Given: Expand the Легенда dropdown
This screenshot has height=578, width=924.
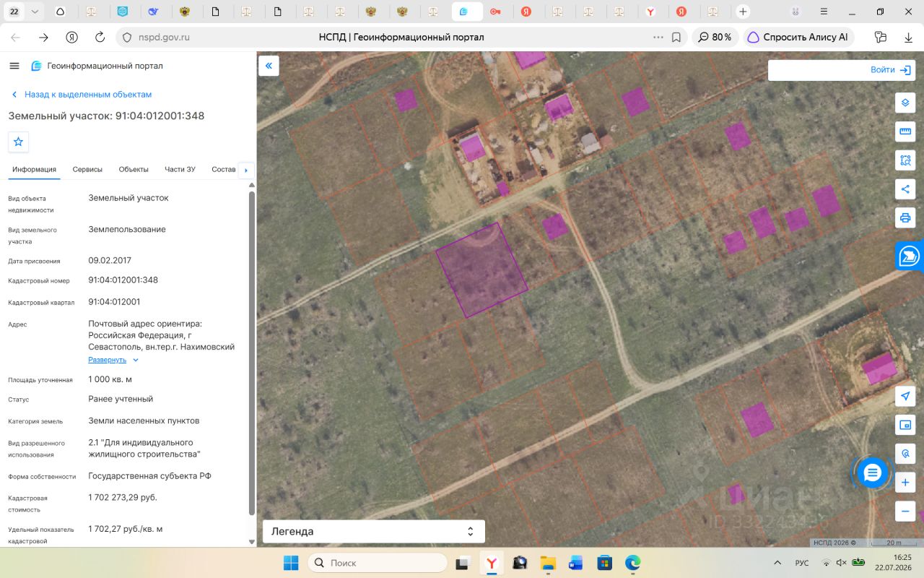Looking at the screenshot, I should point(373,531).
